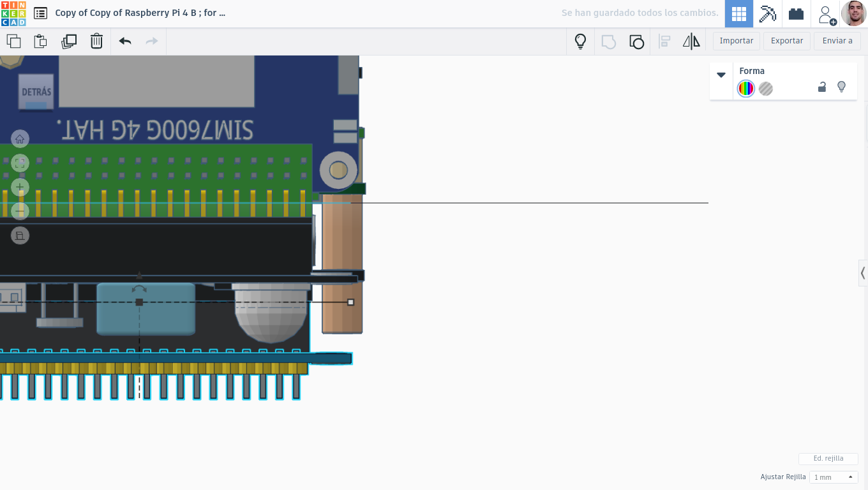868x490 pixels.
Task: Switch between perspective and orthographic view
Action: tap(20, 235)
